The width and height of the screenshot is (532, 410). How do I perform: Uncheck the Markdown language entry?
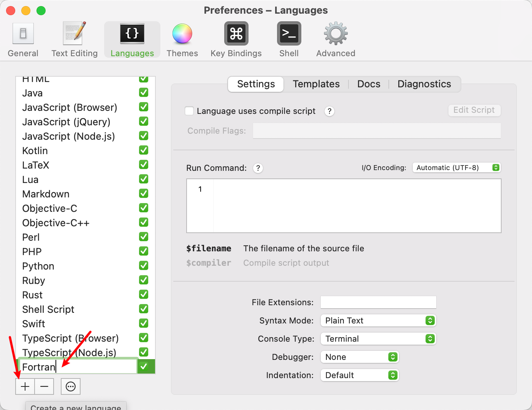(143, 193)
